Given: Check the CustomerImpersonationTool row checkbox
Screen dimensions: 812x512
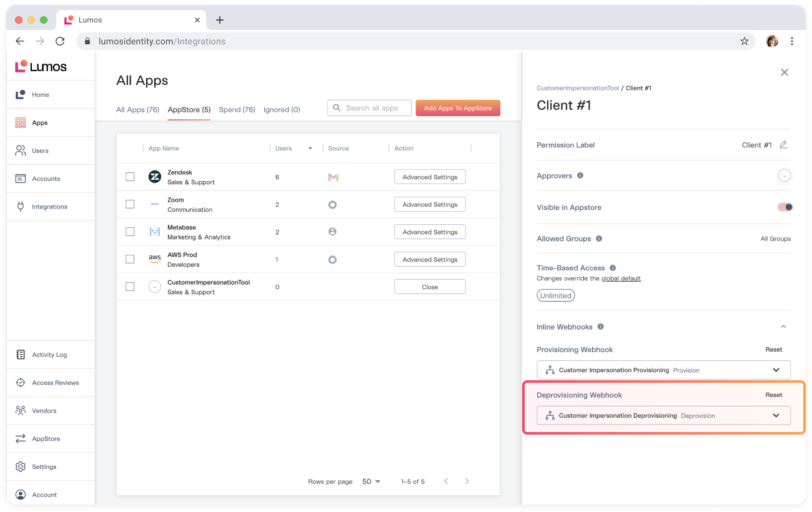Looking at the screenshot, I should click(130, 287).
